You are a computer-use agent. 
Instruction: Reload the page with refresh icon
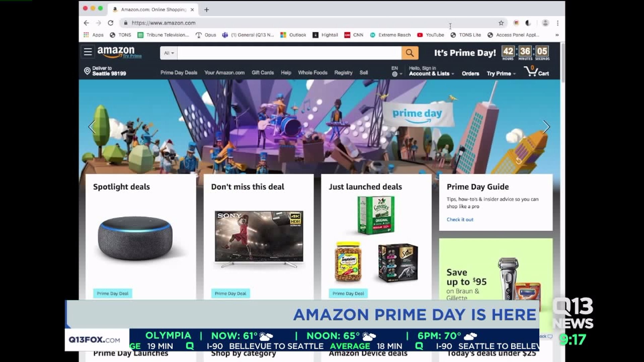[111, 23]
